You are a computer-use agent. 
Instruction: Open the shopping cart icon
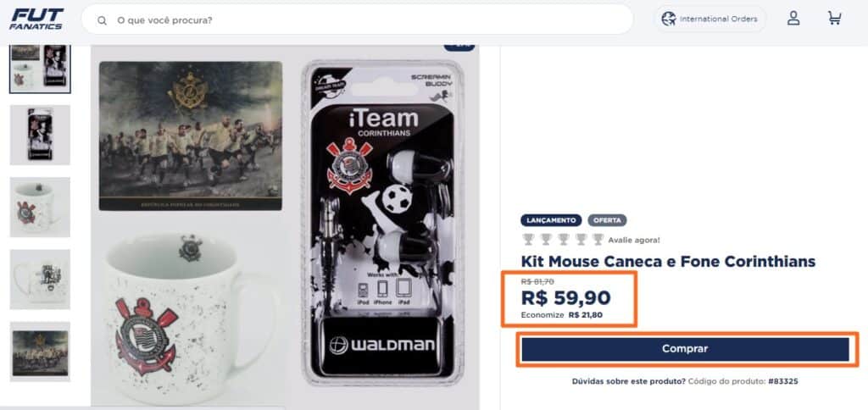pos(834,19)
